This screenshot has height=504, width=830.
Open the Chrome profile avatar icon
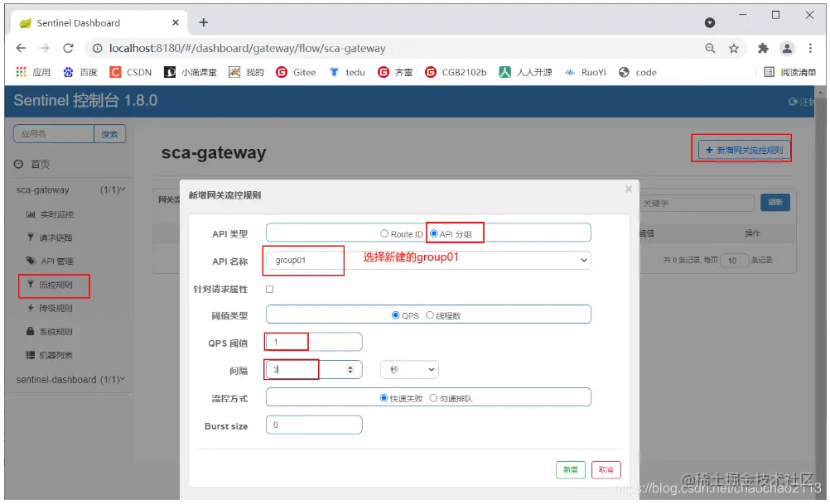tap(787, 49)
